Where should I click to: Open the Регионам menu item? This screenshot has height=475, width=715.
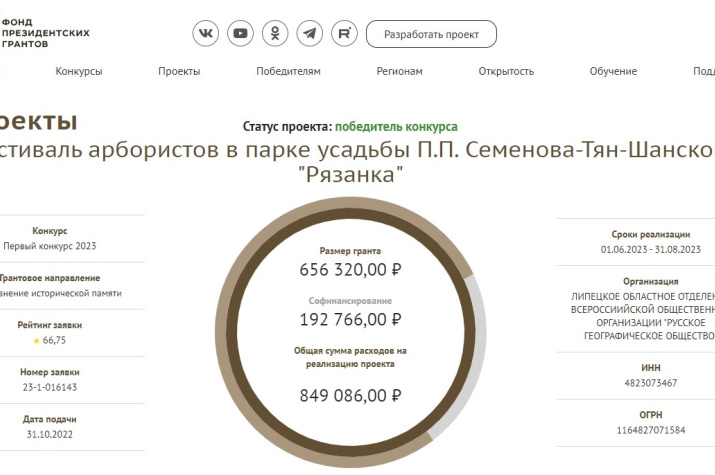tap(399, 71)
